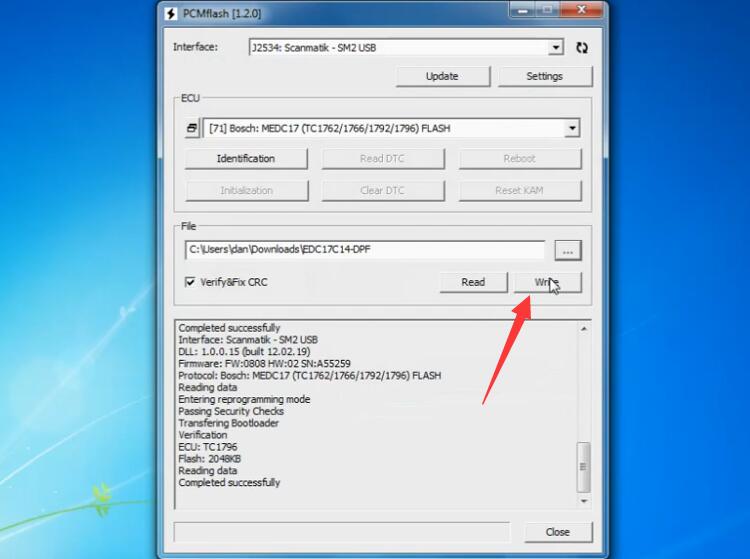
Task: Click the 'DLL: 1.0.0.15' log line
Action: [x=244, y=352]
